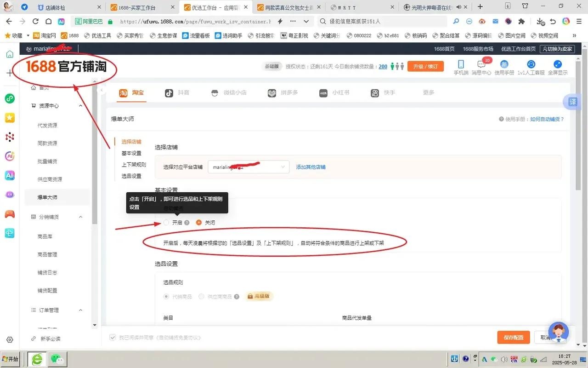Switch to the 拼多多 platform tab
Image resolution: width=588 pixels, height=368 pixels.
[283, 92]
